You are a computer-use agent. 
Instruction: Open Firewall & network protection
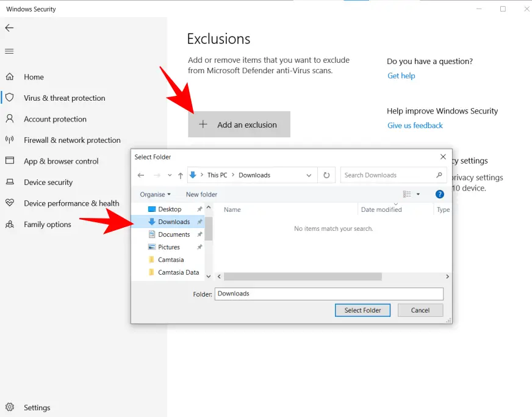click(72, 140)
